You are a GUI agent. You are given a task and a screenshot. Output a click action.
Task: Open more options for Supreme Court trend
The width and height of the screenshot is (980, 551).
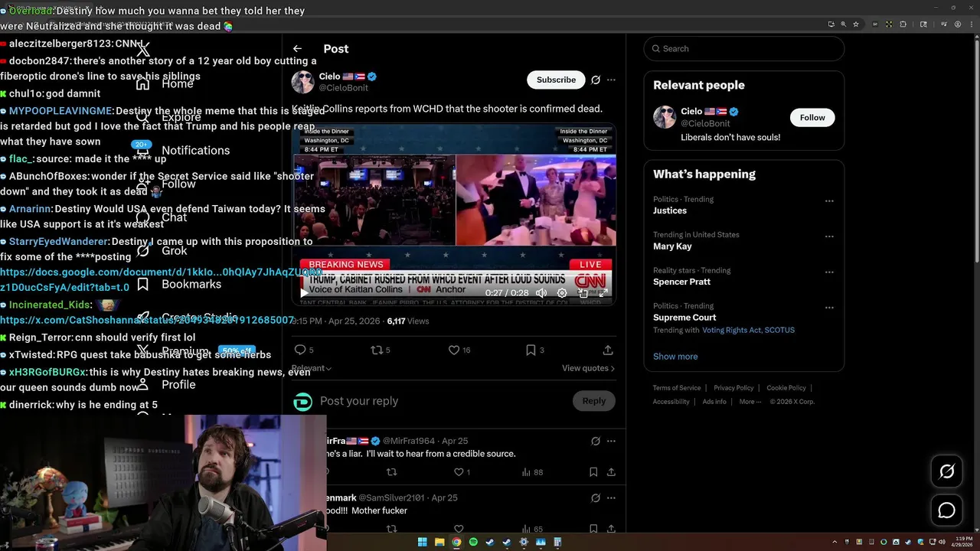click(x=829, y=308)
